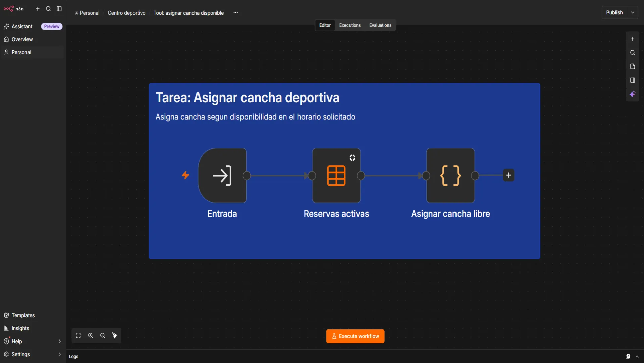644x363 pixels.
Task: Click the Entrada output connector handle
Action: 247,176
